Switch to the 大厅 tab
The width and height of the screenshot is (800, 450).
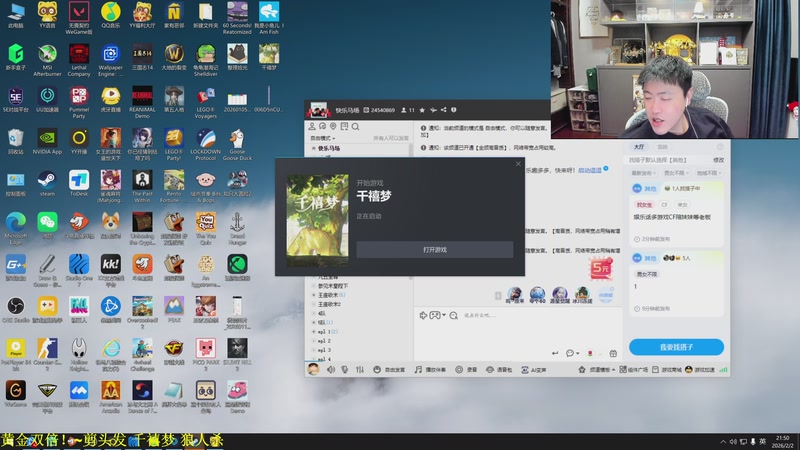point(639,147)
